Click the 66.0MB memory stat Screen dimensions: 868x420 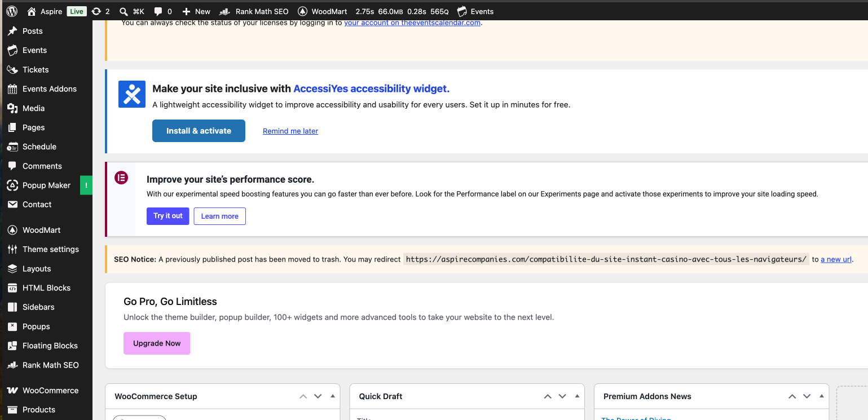pyautogui.click(x=390, y=11)
